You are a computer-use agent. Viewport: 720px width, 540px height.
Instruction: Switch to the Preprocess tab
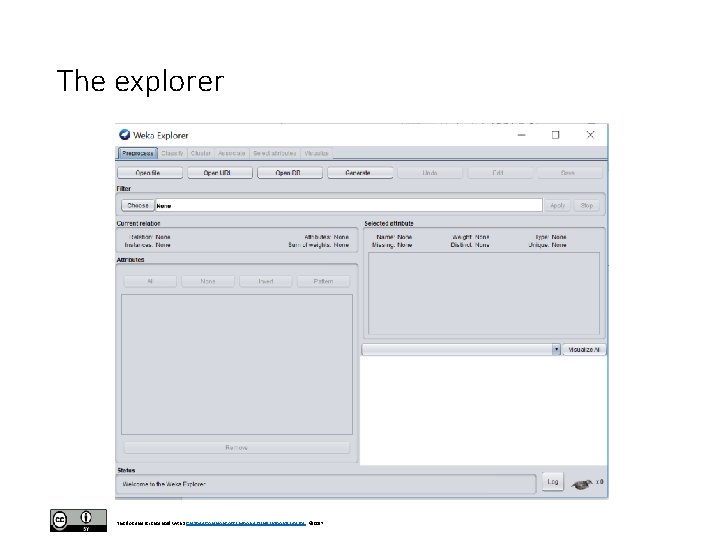(x=138, y=153)
